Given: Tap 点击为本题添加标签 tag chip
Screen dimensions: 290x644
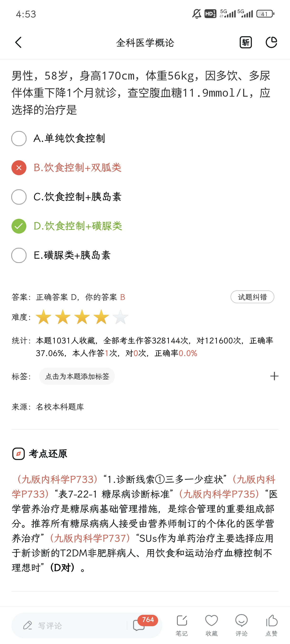Looking at the screenshot, I should [x=77, y=376].
